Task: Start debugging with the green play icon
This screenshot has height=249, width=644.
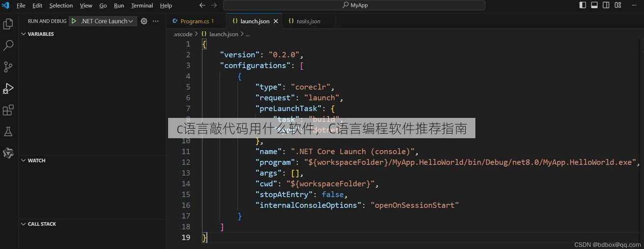Action: [x=74, y=21]
